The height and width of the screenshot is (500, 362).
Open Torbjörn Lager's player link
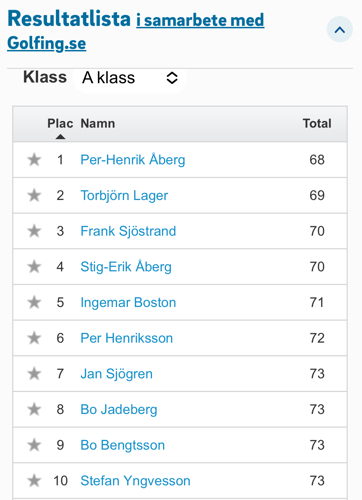click(x=124, y=195)
